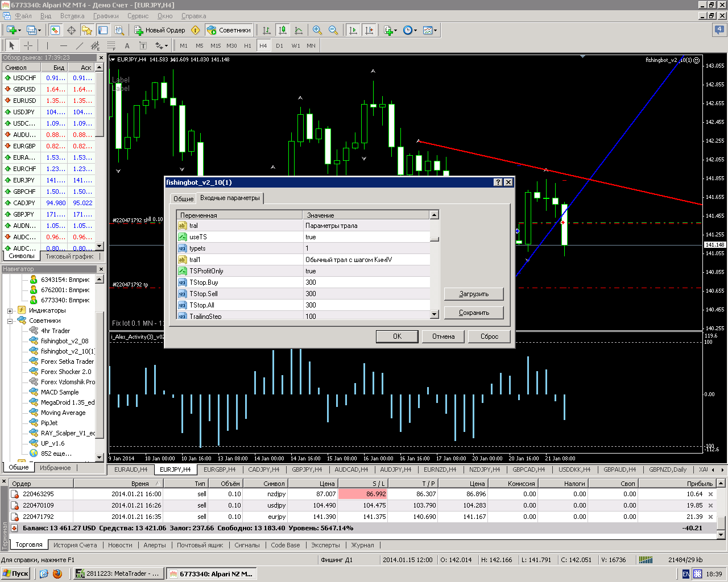Switch chart to line chart icon
The image size is (728, 582).
pos(299,30)
